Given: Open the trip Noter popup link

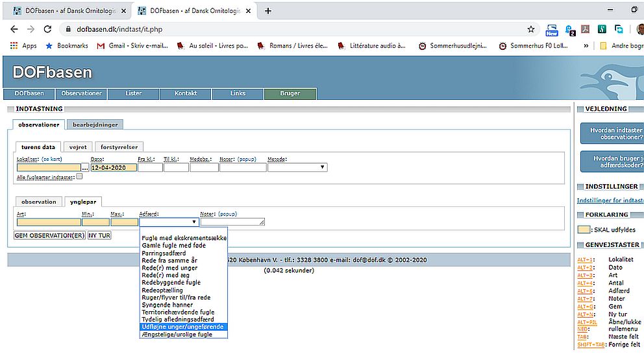Looking at the screenshot, I should point(246,159).
